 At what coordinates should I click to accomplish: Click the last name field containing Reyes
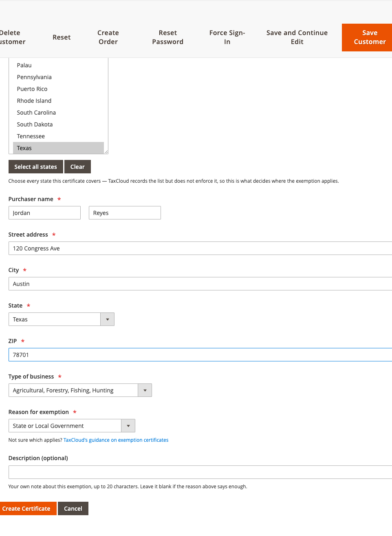125,213
